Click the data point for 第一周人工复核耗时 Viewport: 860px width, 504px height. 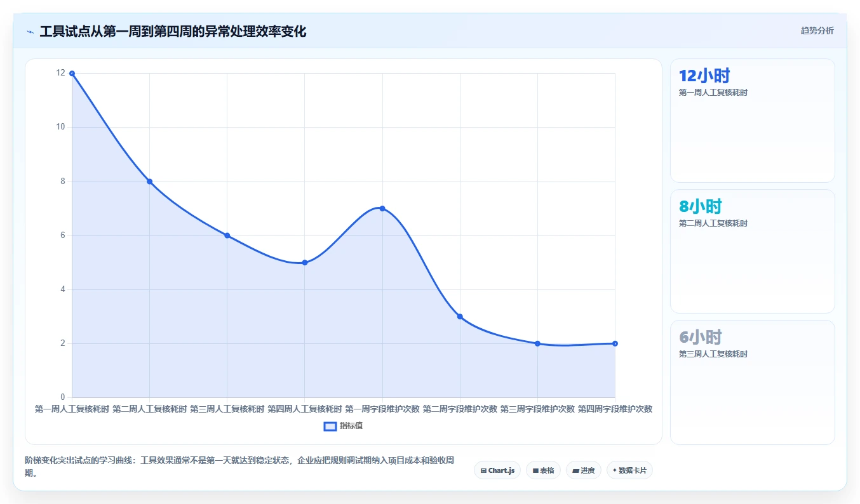(x=72, y=73)
